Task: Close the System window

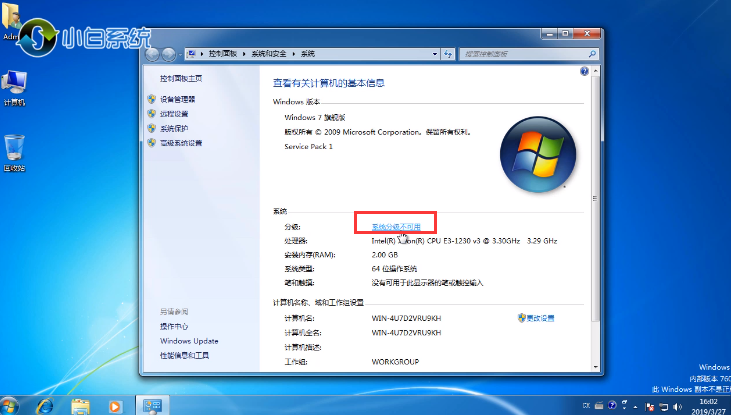Action: tap(586, 34)
